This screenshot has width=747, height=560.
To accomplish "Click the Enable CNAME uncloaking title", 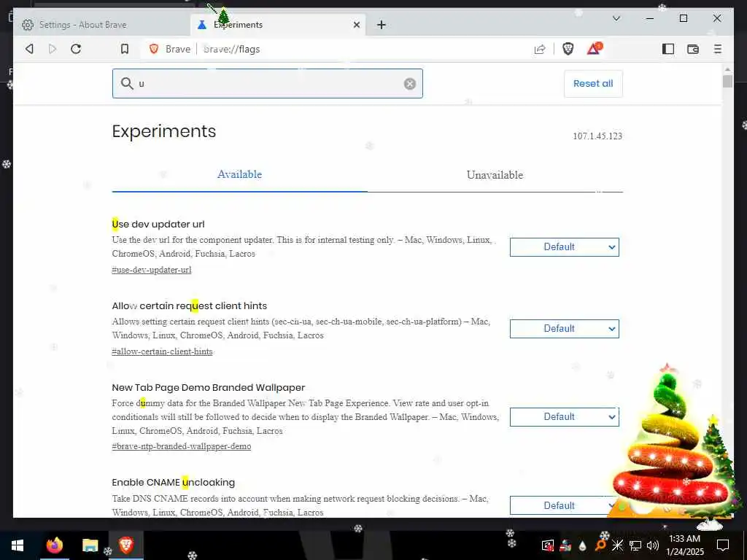I will point(174,483).
